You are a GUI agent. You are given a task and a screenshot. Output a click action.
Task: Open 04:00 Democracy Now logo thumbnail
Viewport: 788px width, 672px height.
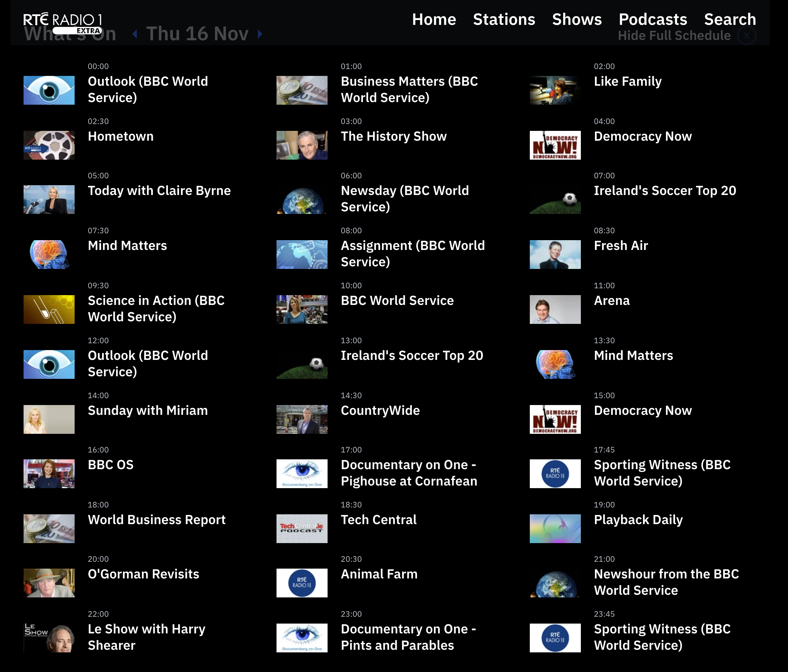pyautogui.click(x=555, y=145)
